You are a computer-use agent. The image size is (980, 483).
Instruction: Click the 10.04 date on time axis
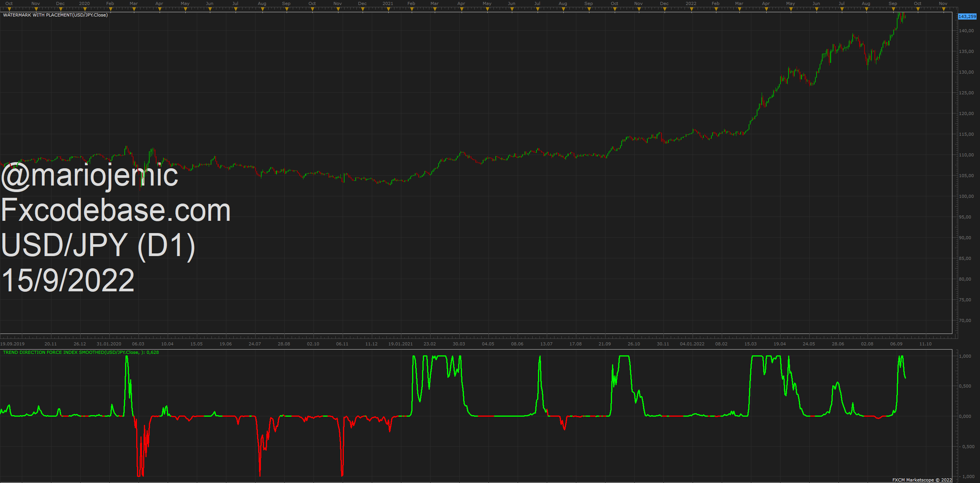(x=167, y=344)
